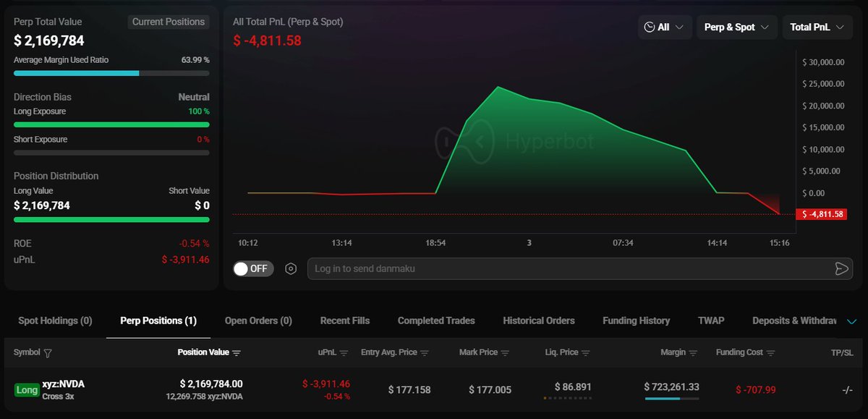Screen dimensions: 868x419
Task: Sort by Position Value column icon
Action: pyautogui.click(x=237, y=353)
